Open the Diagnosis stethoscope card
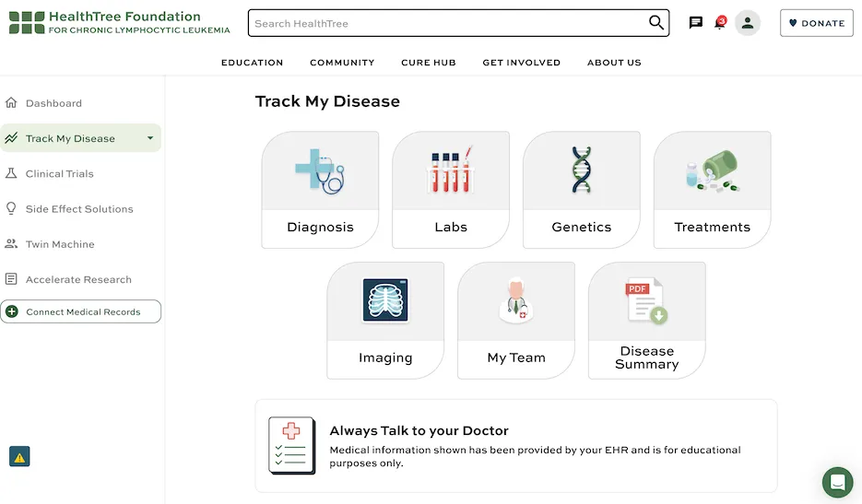Screen dimensions: 862x504 [x=320, y=190]
